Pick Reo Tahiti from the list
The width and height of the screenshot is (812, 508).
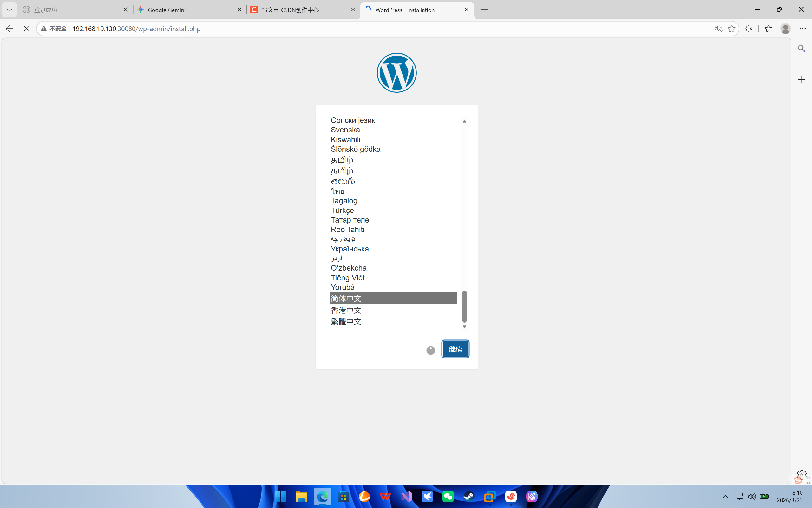pos(393,230)
